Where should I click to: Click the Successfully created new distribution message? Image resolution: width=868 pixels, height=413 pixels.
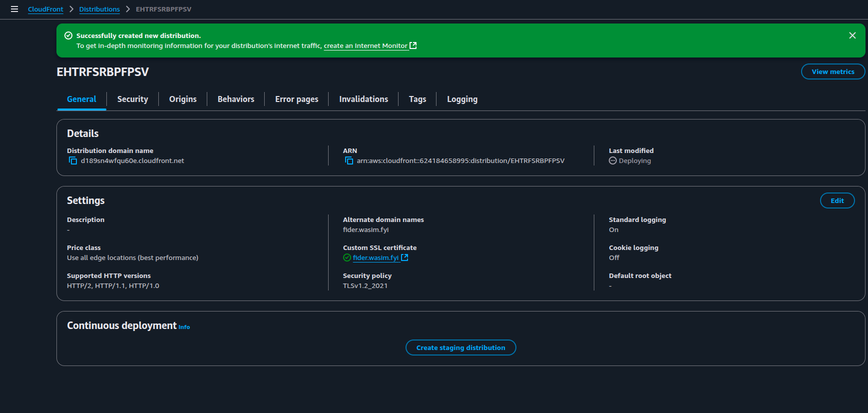pos(138,35)
